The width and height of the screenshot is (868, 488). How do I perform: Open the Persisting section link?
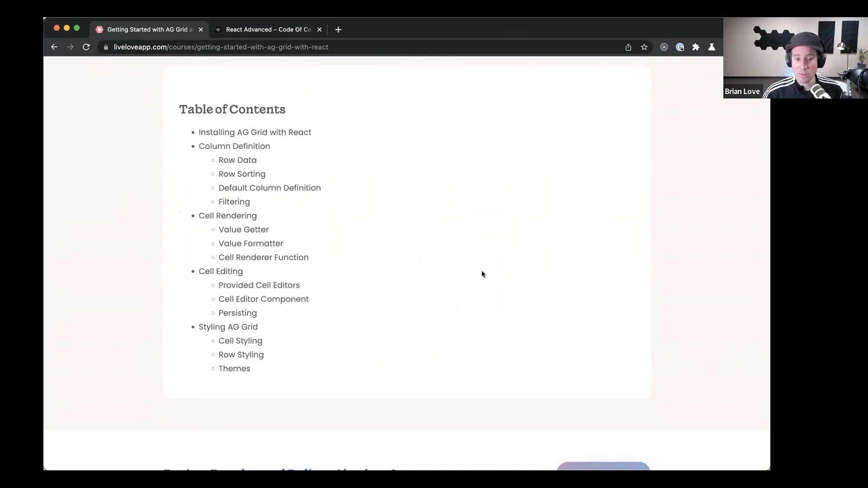point(237,313)
